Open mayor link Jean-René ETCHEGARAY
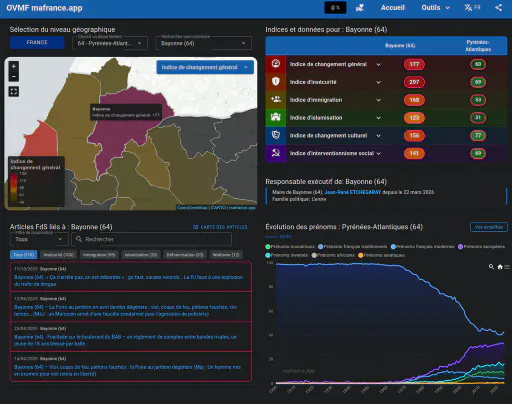 tap(353, 192)
